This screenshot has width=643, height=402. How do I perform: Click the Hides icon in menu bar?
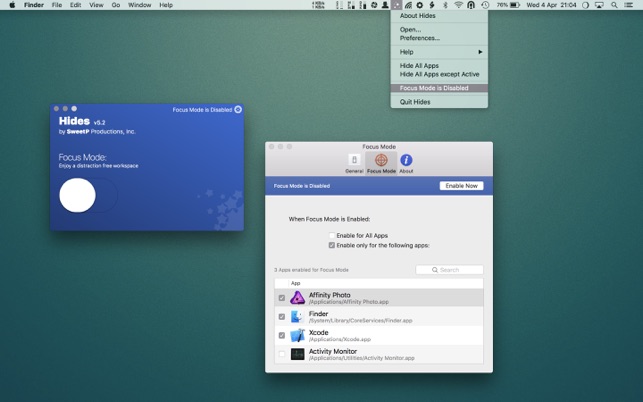tap(397, 5)
